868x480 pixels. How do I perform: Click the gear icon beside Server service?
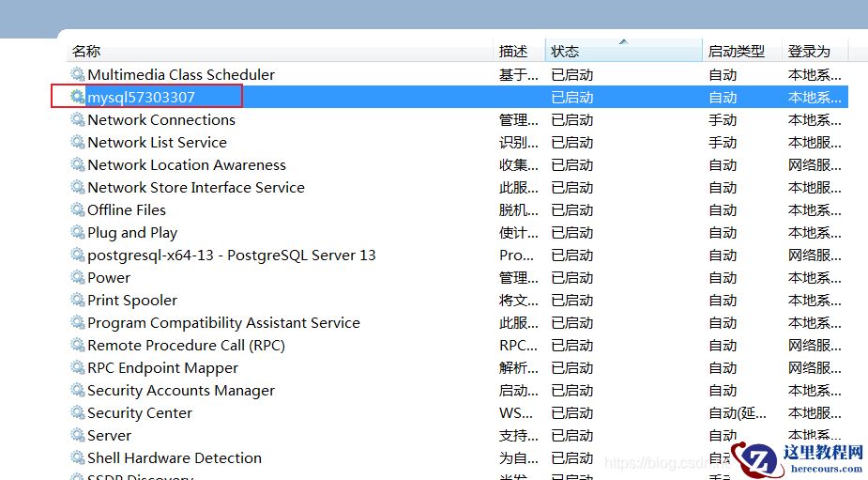coord(78,435)
